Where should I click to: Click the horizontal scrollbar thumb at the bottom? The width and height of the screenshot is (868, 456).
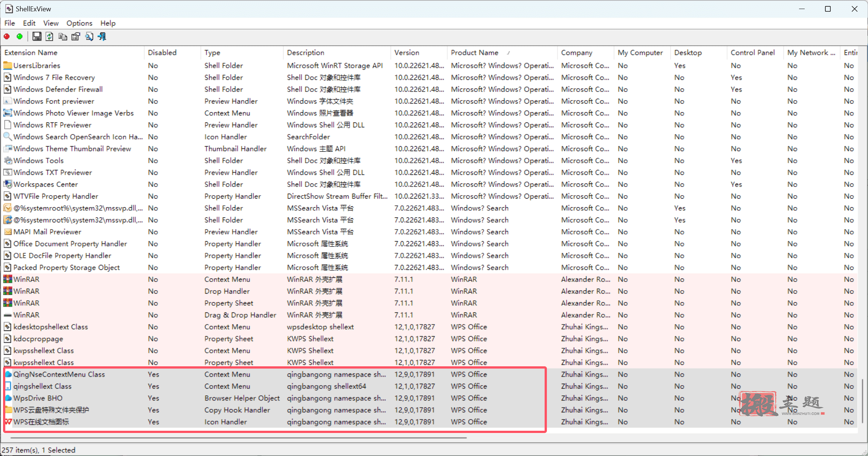coord(239,438)
